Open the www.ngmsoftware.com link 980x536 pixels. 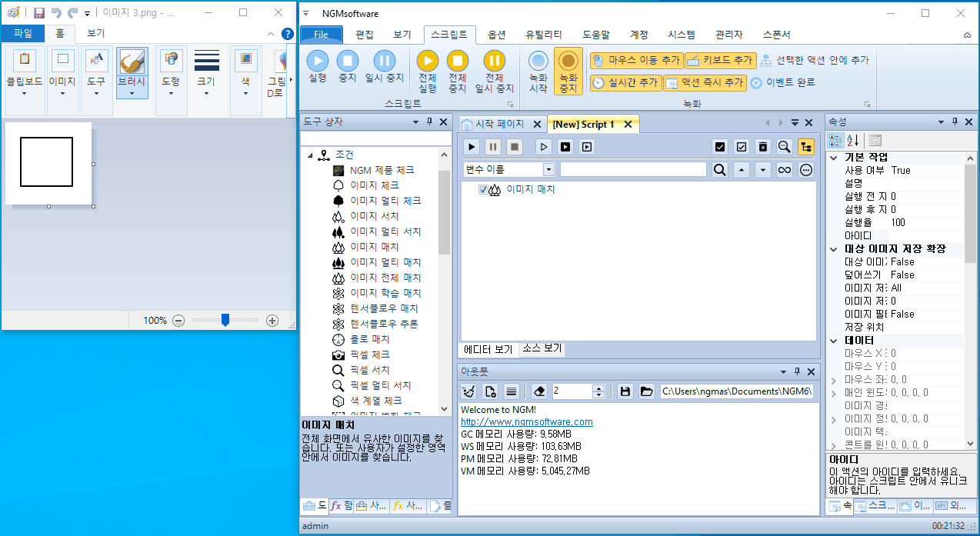(x=527, y=422)
